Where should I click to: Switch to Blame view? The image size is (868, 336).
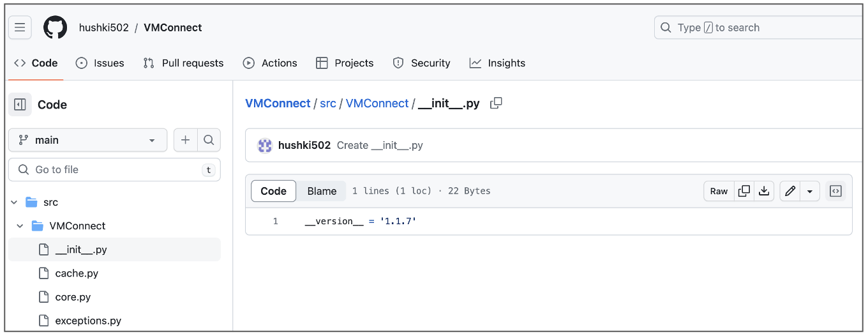[322, 191]
